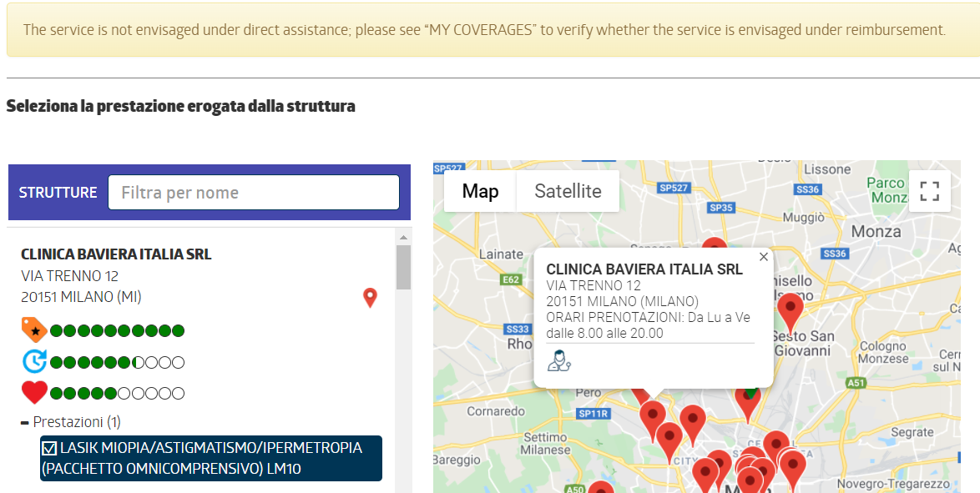Click the E62 road badge on map
Viewport: 980px width, 493px height.
click(x=511, y=279)
